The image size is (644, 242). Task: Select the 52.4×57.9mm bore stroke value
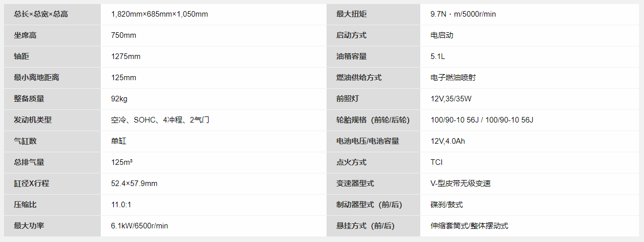click(134, 184)
